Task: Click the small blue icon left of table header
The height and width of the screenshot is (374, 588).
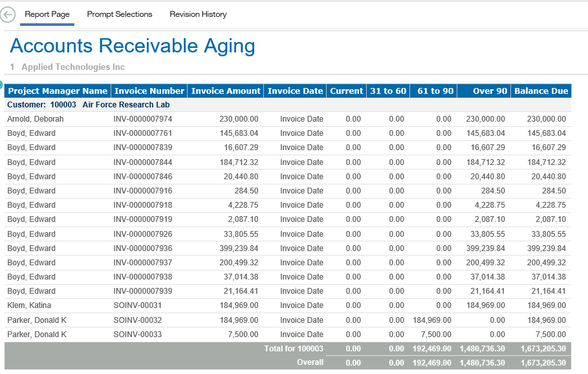Action: [1, 85]
